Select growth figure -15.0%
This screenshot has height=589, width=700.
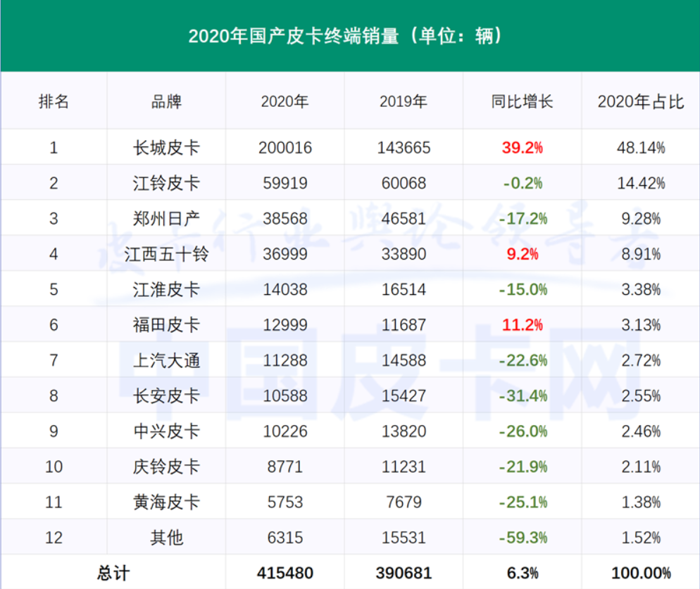(x=523, y=290)
